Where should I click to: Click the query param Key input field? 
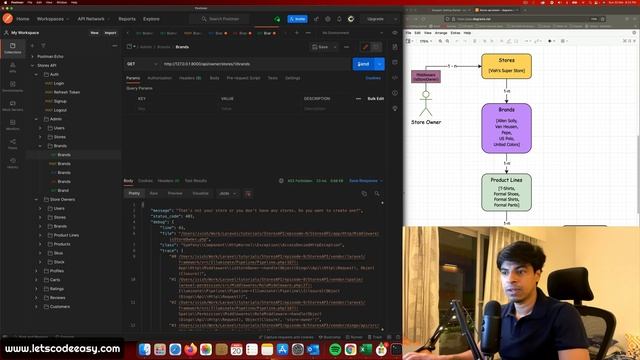pyautogui.click(x=177, y=109)
